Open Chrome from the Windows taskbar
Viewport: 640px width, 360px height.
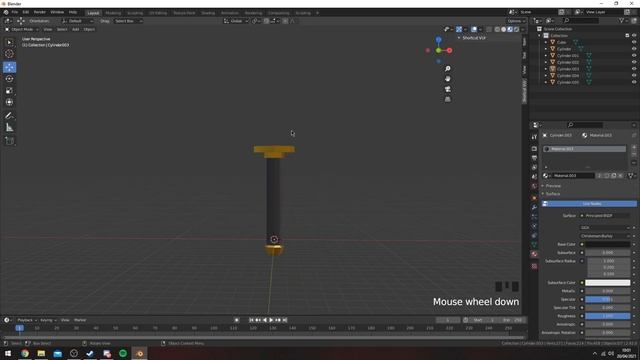click(x=25, y=353)
